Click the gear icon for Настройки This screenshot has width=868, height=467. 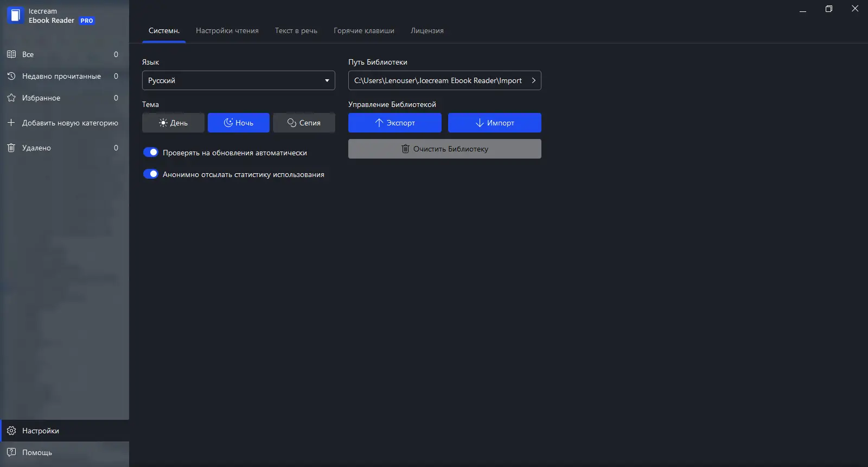click(x=11, y=431)
